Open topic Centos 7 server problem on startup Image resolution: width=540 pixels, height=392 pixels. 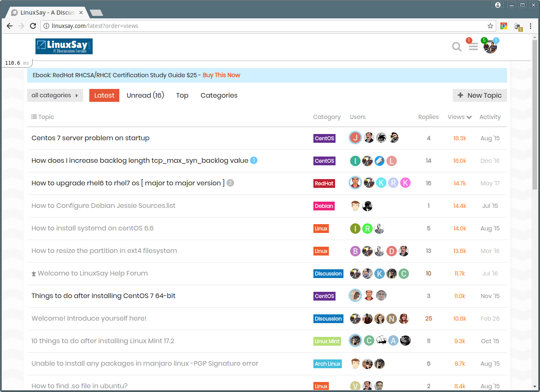coord(91,138)
